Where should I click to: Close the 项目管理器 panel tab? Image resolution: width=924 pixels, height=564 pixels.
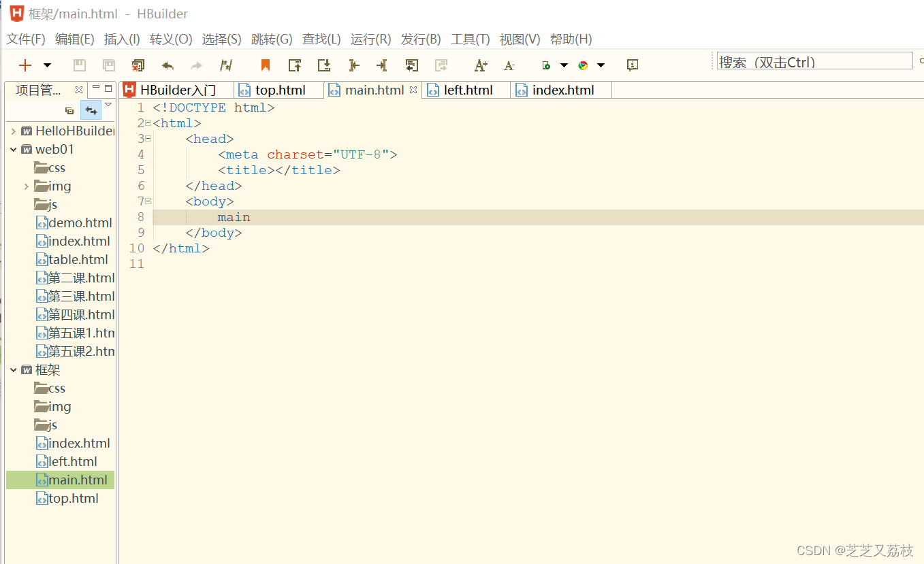pos(78,90)
